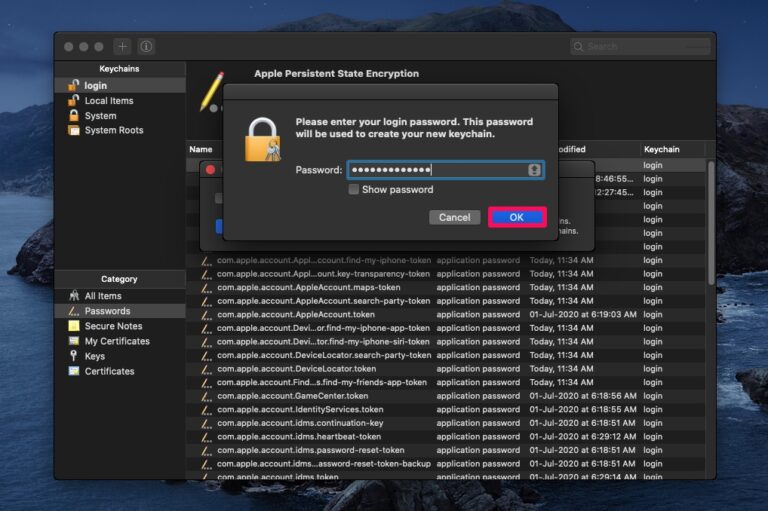The width and height of the screenshot is (768, 511).
Task: Select com.apple.account.AppleAccount.search-party-token row
Action: click(x=446, y=301)
